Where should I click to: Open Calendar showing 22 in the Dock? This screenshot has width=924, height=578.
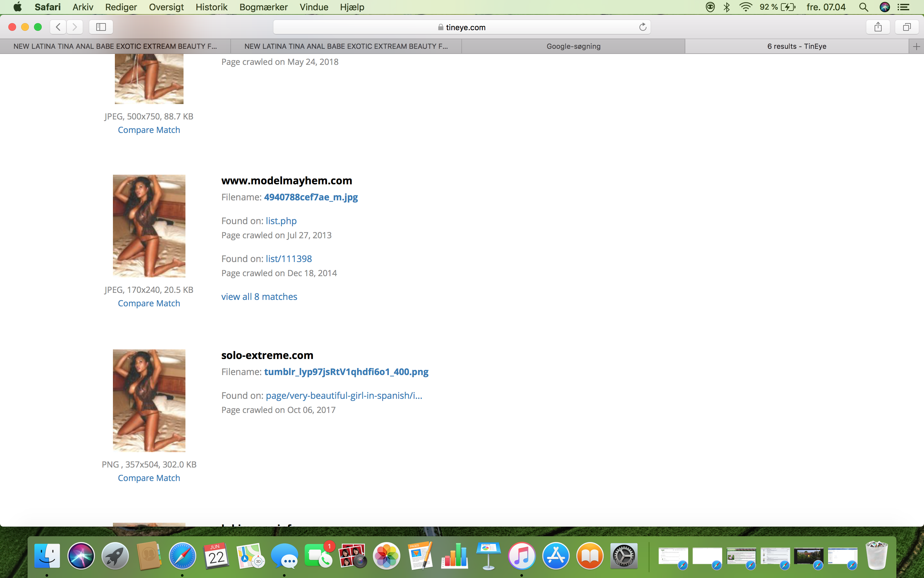pos(216,556)
